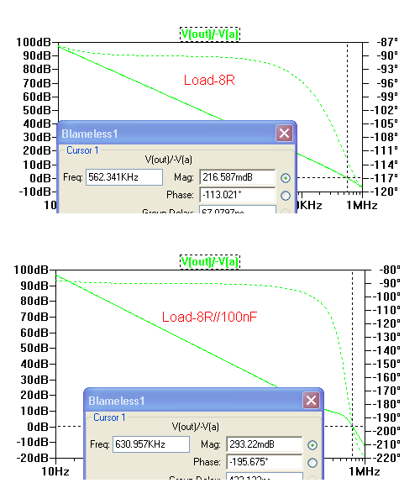
Task: Close the lower Blameless1 cursor dialog
Action: point(311,400)
